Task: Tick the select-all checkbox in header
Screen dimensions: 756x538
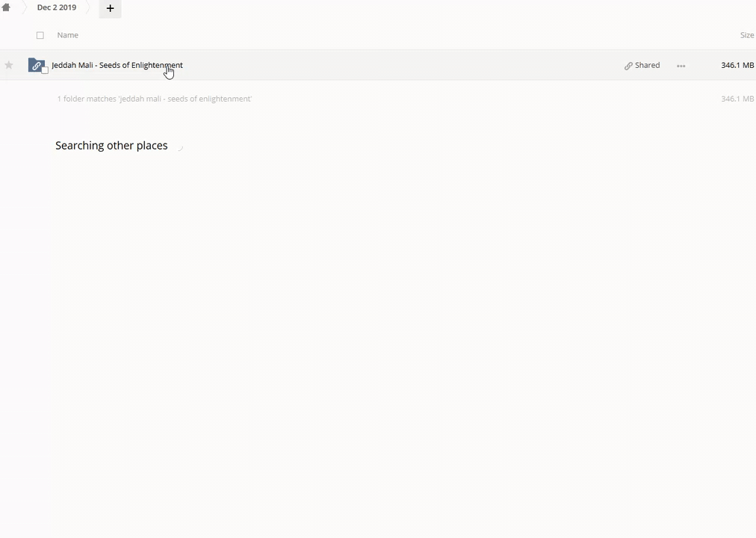Action: [40, 35]
